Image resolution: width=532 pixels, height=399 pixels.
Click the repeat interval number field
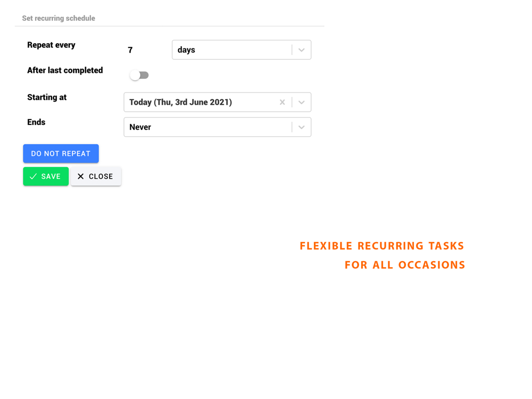(130, 50)
